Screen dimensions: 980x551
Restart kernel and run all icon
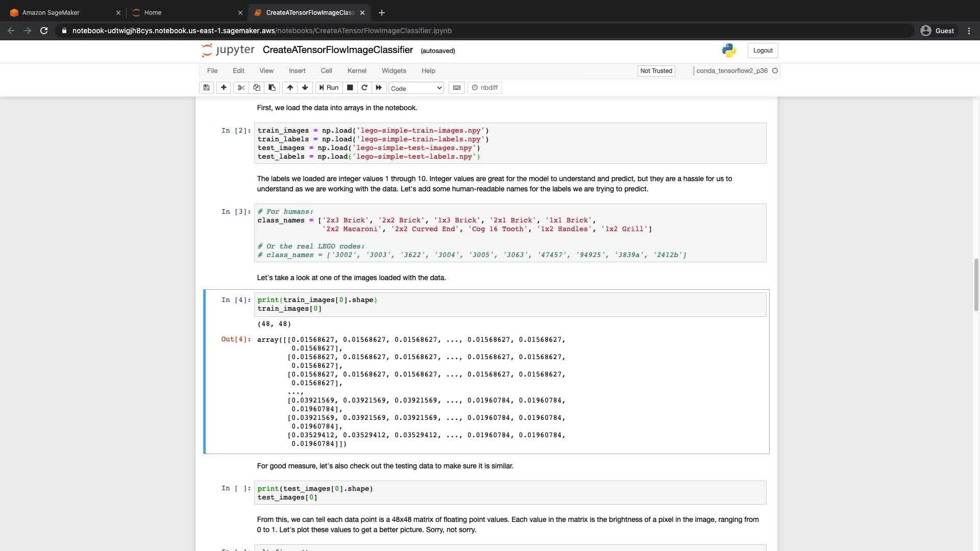pos(379,88)
